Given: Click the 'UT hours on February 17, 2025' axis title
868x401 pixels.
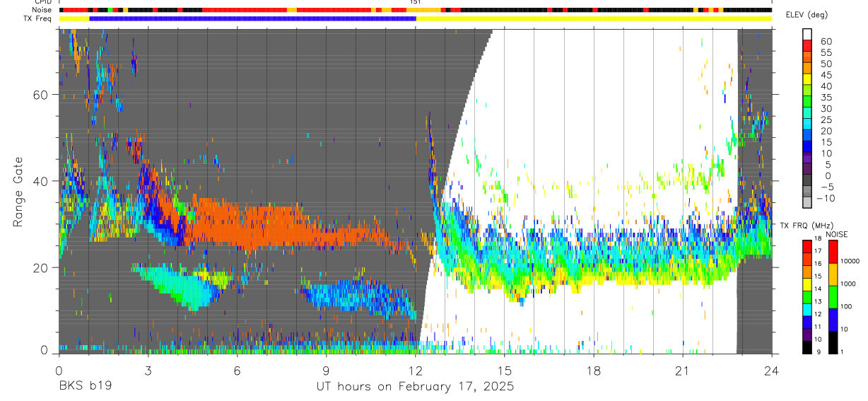Looking at the screenshot, I should [x=415, y=387].
